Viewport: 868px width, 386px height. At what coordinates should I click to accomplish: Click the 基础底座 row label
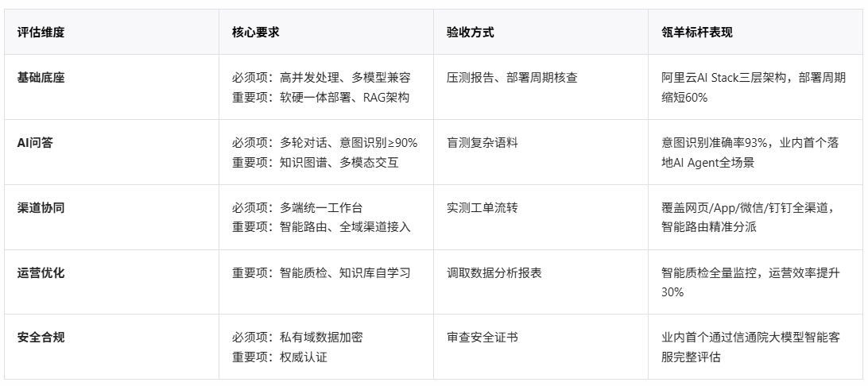tap(41, 77)
